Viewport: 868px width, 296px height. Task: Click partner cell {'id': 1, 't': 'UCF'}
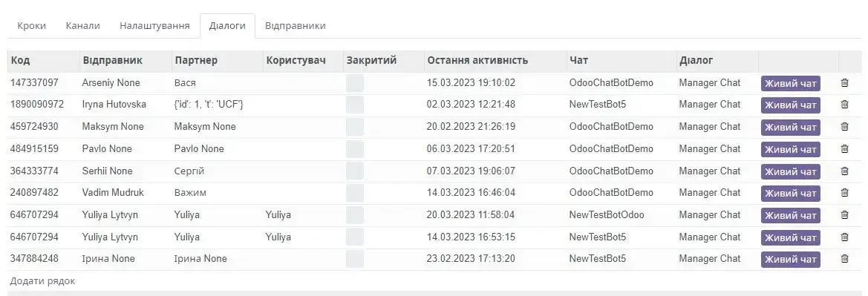click(x=209, y=105)
